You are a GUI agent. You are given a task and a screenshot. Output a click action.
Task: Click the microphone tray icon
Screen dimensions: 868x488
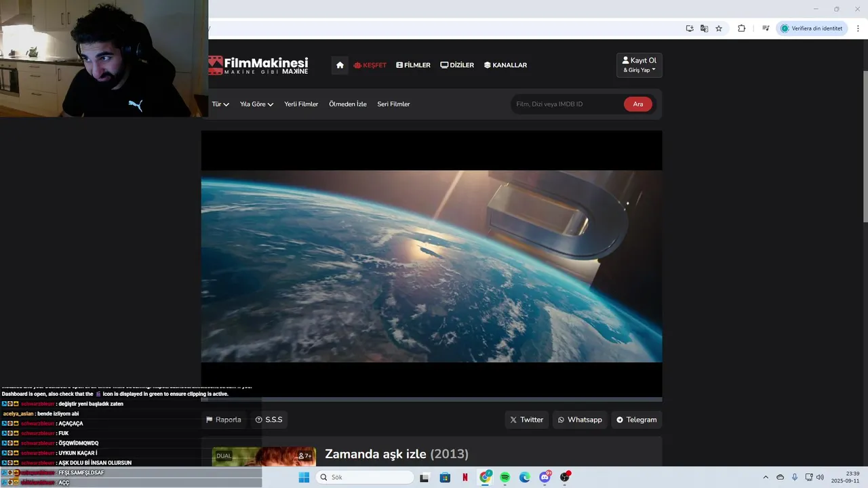[795, 477]
